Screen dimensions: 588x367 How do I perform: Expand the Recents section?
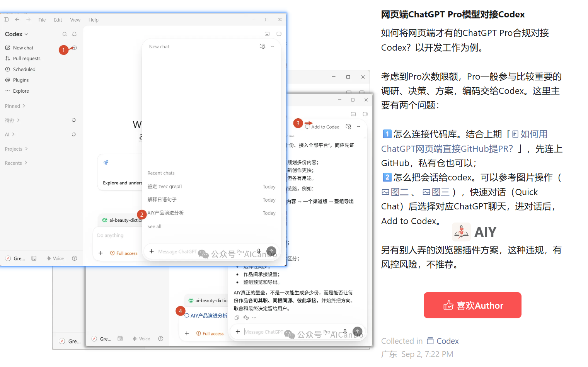click(16, 163)
